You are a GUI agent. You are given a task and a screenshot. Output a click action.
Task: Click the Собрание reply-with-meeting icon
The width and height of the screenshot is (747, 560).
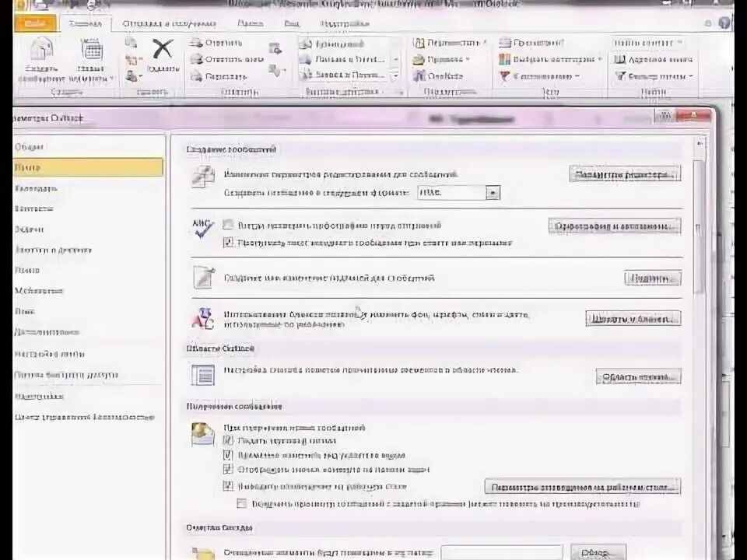click(x=275, y=48)
